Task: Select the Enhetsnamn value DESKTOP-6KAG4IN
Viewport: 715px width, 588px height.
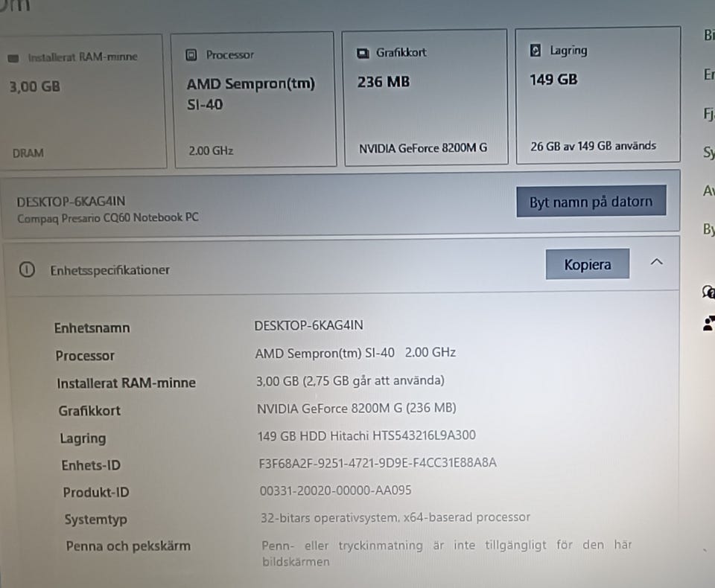Action: coord(308,325)
